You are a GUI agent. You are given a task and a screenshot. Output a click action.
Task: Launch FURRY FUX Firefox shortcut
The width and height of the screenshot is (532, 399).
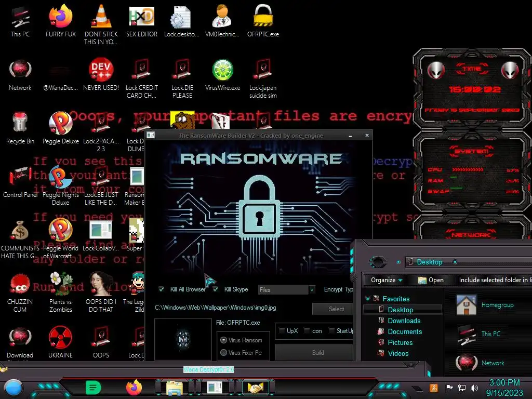(x=61, y=21)
